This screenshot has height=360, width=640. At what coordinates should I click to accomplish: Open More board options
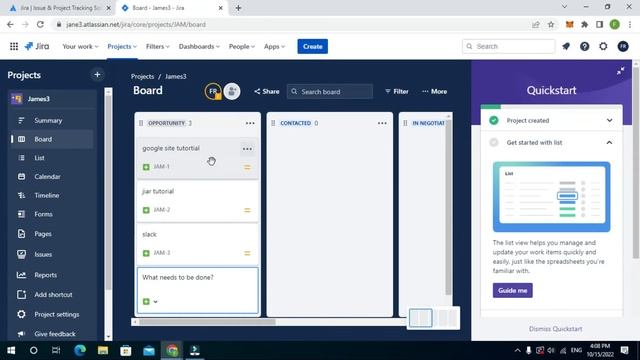click(x=434, y=91)
